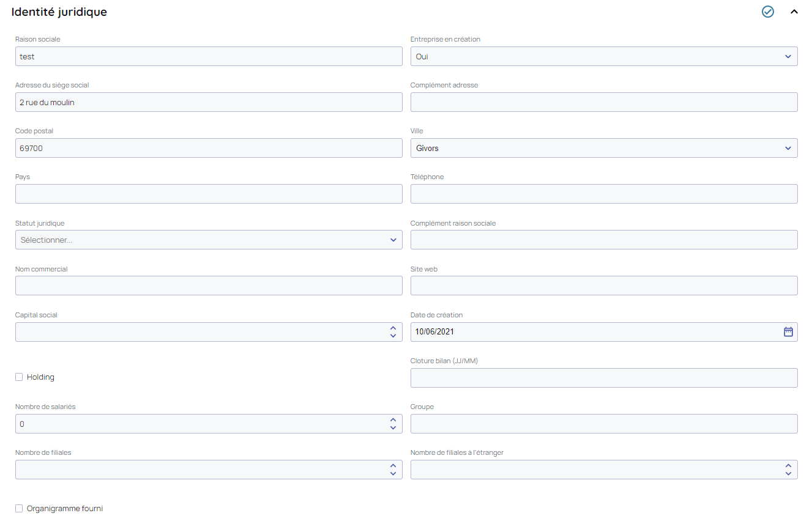
Task: Click the validation checkmark icon in header
Action: (x=767, y=12)
